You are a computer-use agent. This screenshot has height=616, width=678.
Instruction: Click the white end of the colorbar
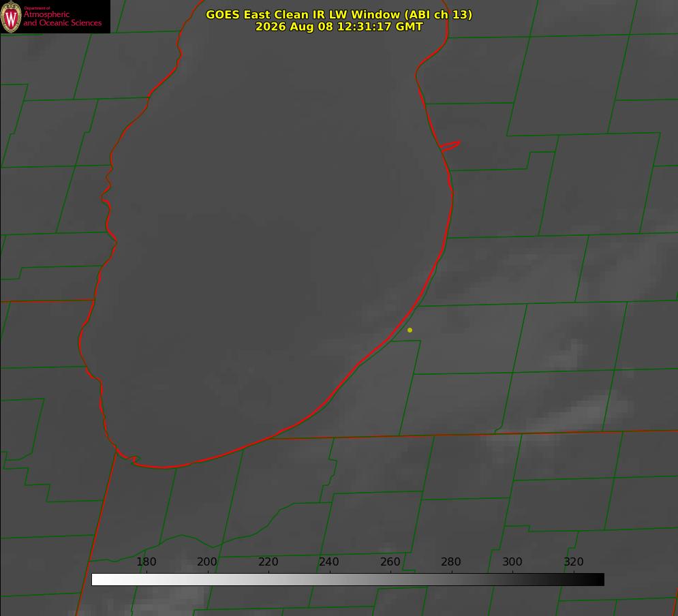point(98,580)
